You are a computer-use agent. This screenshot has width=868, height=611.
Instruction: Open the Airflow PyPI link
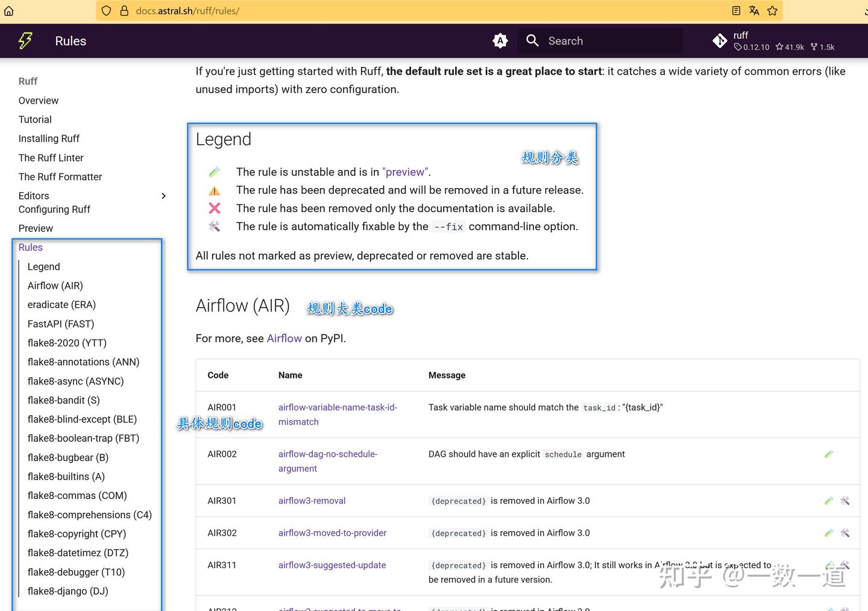(x=284, y=339)
